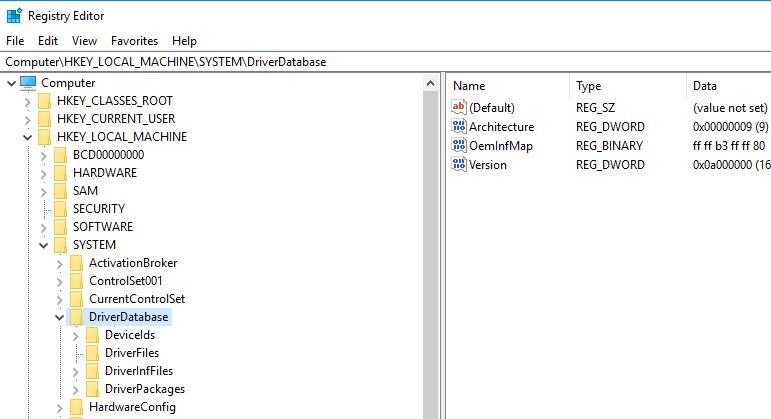This screenshot has width=771, height=419.
Task: Click DriverDatabase folder icon
Action: (77, 317)
